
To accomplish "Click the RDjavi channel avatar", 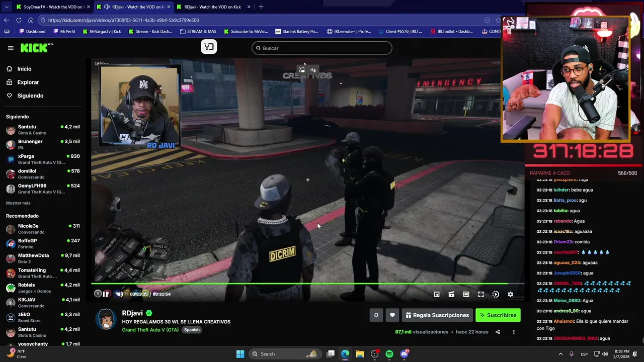I will [x=106, y=319].
